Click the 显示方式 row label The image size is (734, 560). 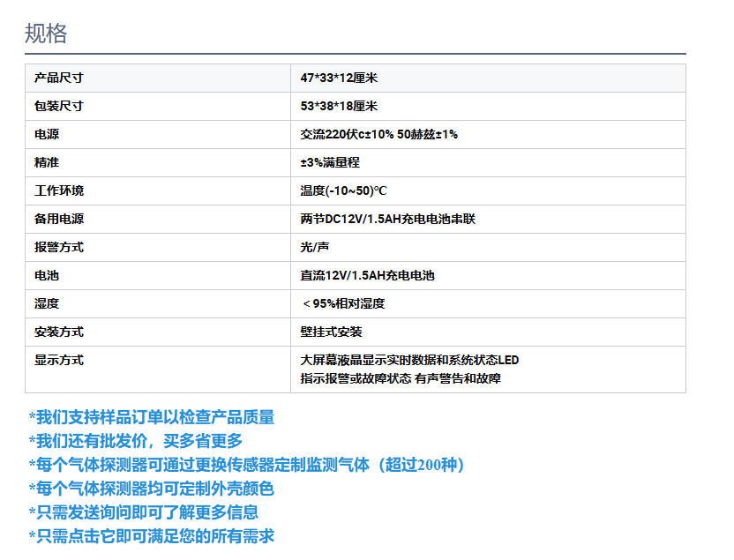(59, 360)
